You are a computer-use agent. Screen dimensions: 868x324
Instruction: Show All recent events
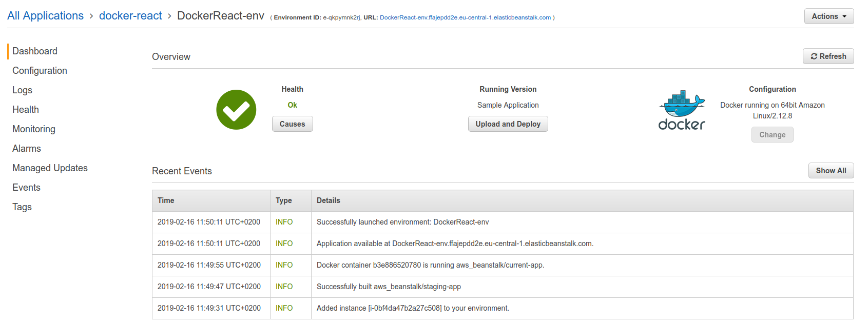[x=831, y=171]
